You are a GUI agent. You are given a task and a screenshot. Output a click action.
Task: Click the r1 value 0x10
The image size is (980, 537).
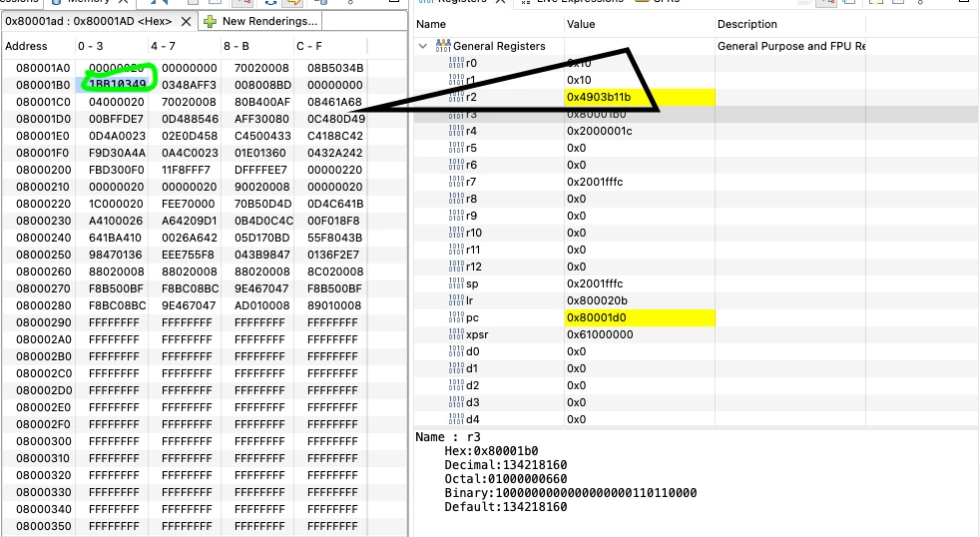click(x=579, y=80)
